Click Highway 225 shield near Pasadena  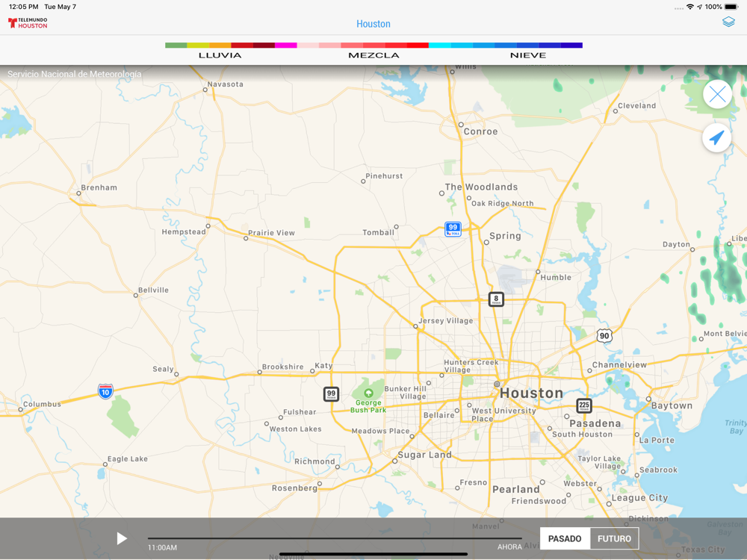click(584, 405)
